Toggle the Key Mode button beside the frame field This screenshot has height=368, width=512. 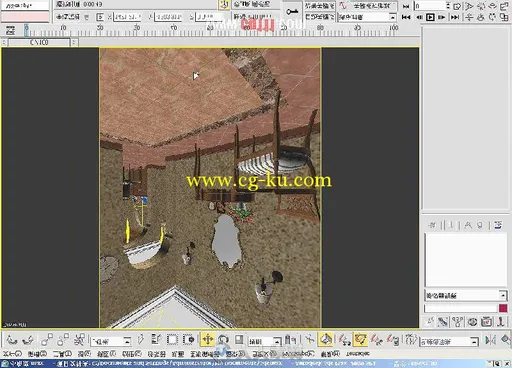tap(406, 6)
